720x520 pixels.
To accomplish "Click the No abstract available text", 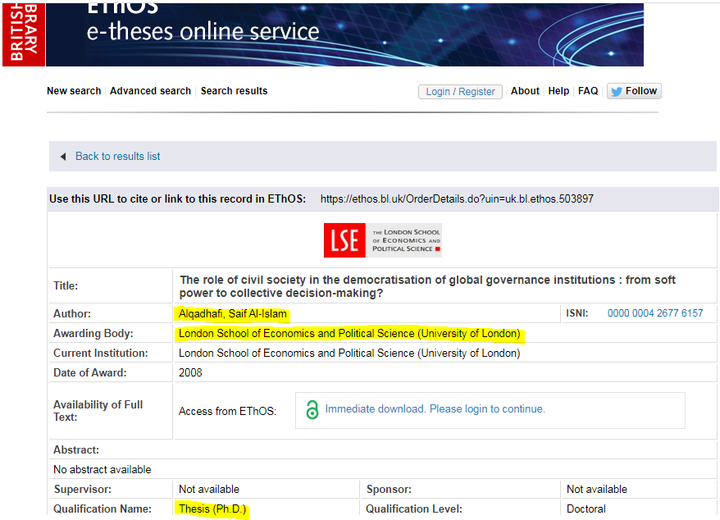I will click(x=102, y=469).
